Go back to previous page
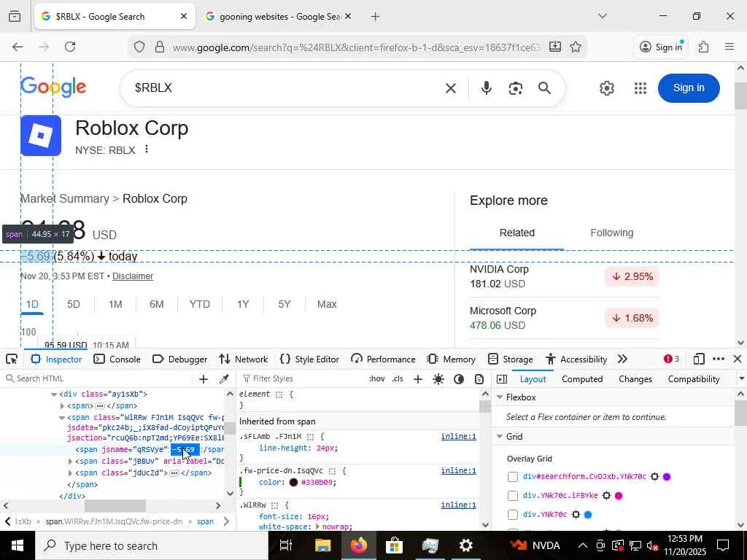This screenshot has width=747, height=560. pyautogui.click(x=18, y=47)
